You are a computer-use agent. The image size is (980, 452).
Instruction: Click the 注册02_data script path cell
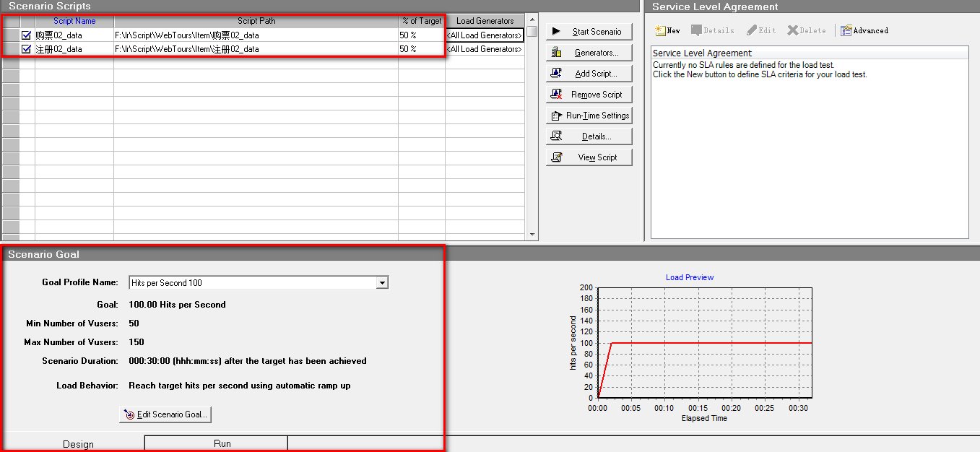256,49
